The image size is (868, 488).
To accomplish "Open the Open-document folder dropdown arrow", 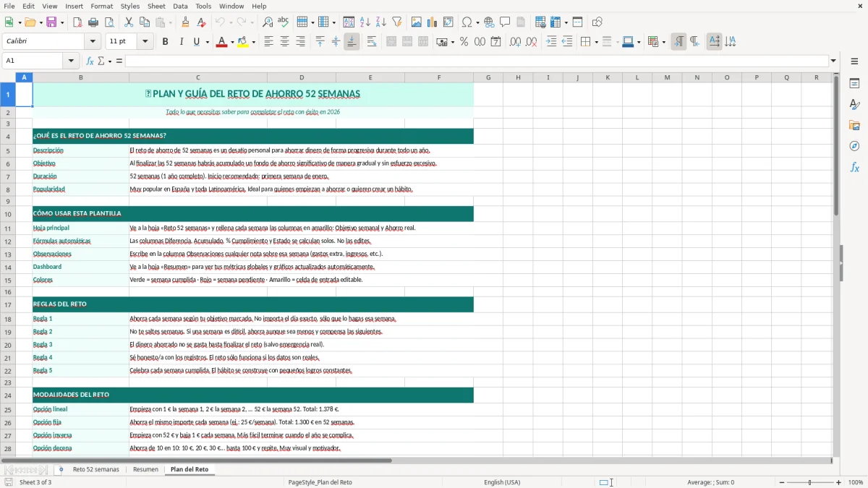I will pos(41,22).
